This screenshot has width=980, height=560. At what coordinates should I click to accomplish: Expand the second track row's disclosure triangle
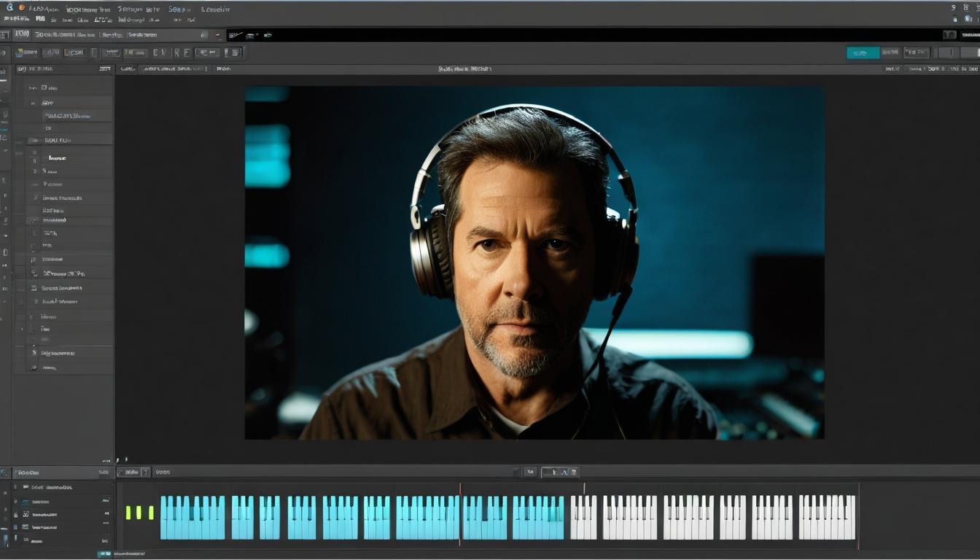[x=16, y=502]
